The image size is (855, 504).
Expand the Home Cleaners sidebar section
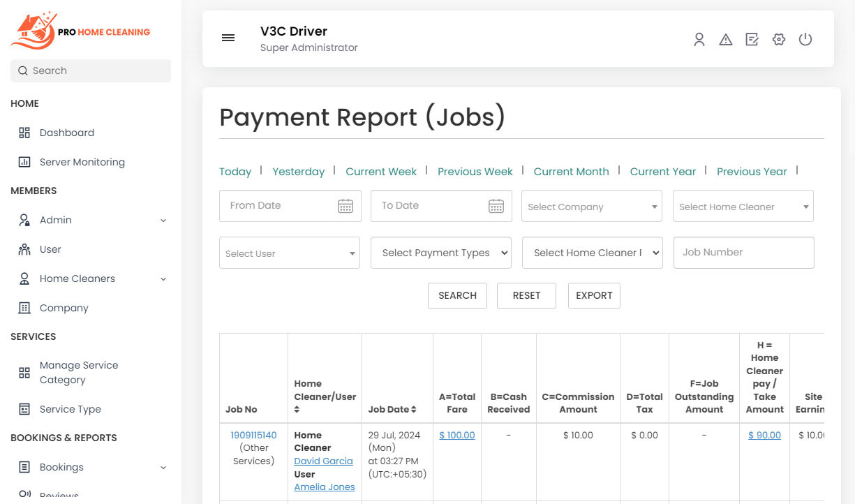pyautogui.click(x=77, y=279)
